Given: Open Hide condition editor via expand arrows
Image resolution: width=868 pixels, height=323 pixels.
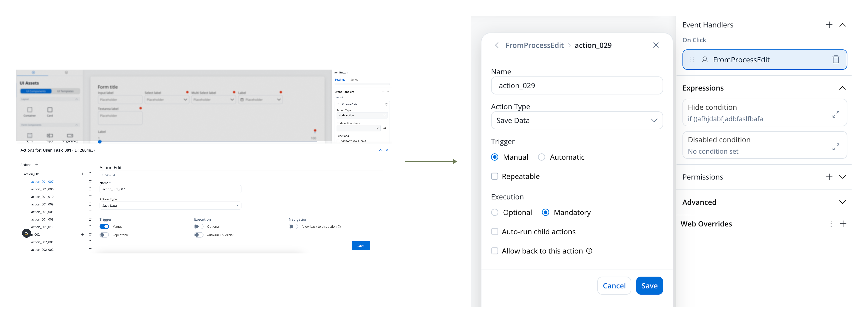Looking at the screenshot, I should [836, 114].
